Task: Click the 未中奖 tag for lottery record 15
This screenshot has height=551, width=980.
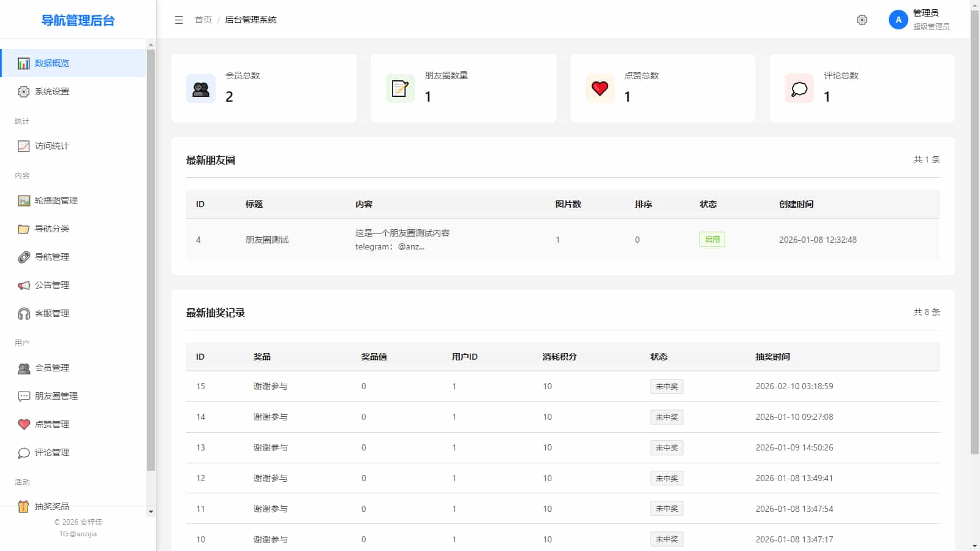Action: pos(666,387)
